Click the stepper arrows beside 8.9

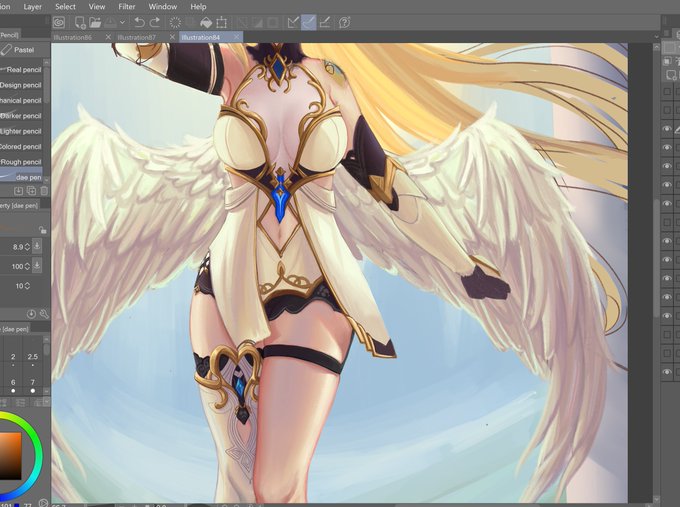27,247
